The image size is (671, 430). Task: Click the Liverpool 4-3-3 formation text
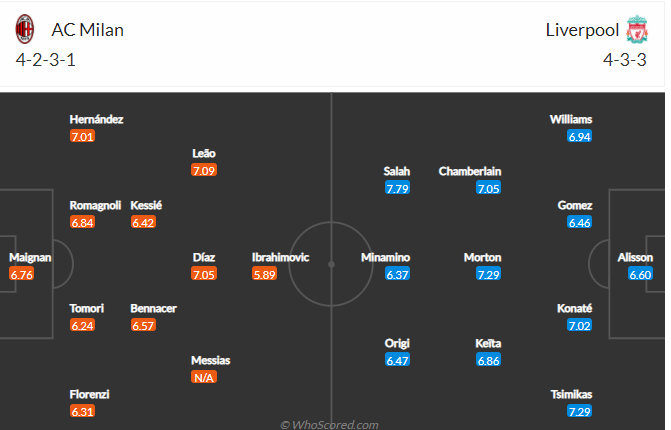[625, 59]
